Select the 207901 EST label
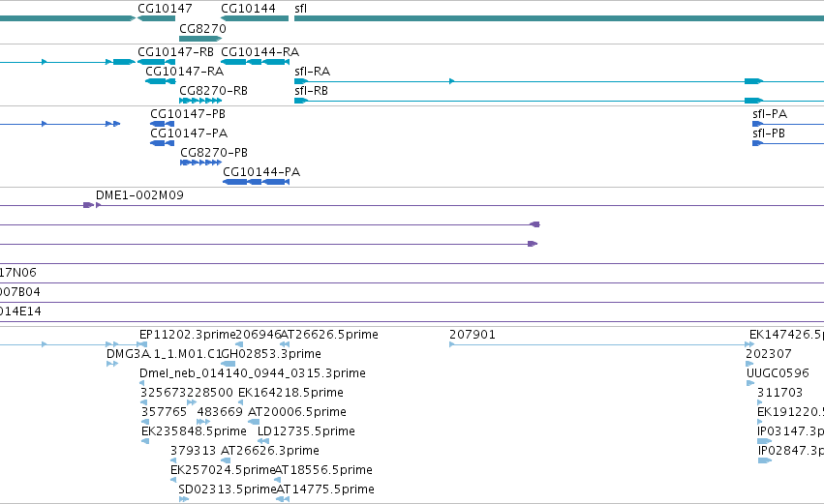824x504 pixels. click(x=473, y=335)
